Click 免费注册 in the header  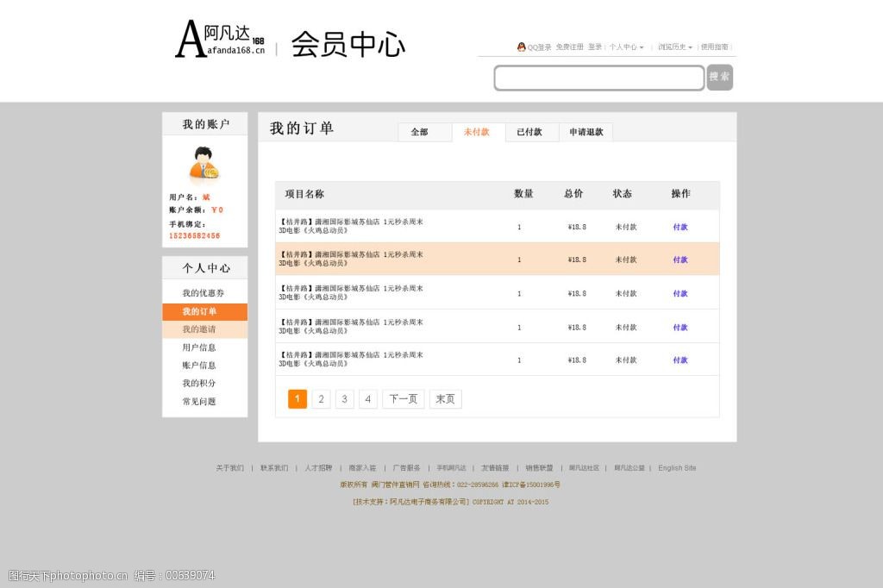568,47
